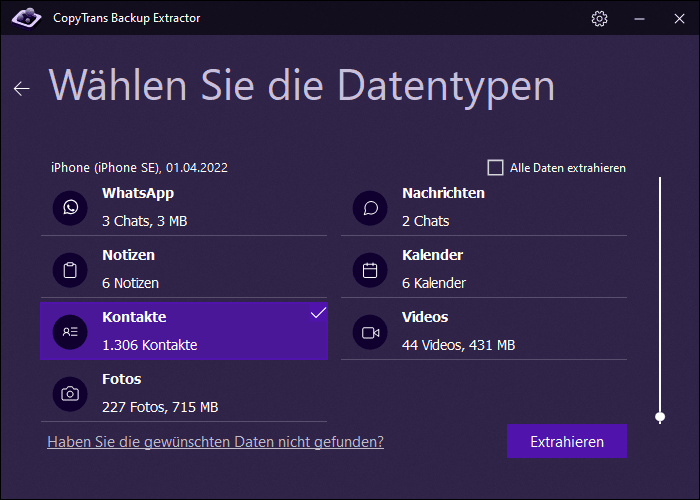Click the 'iPhone (iPhone SE), 01.04.2022' label
700x500 pixels.
click(139, 168)
